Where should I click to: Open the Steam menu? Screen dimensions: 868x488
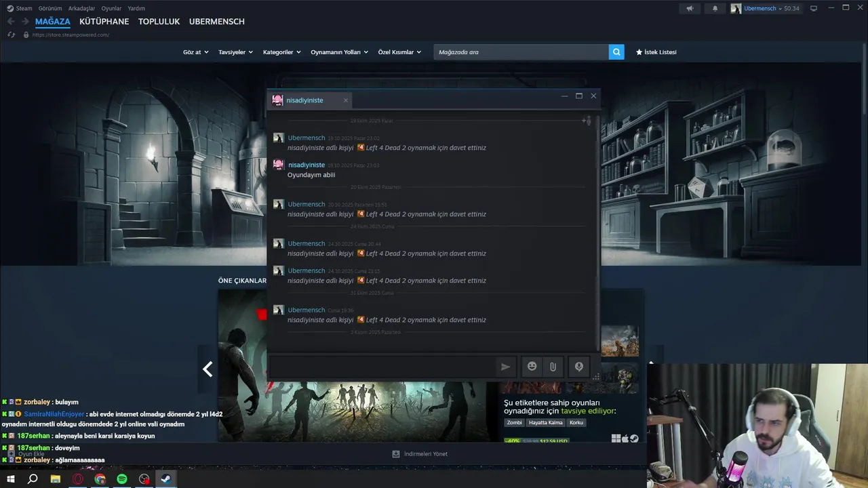[24, 9]
